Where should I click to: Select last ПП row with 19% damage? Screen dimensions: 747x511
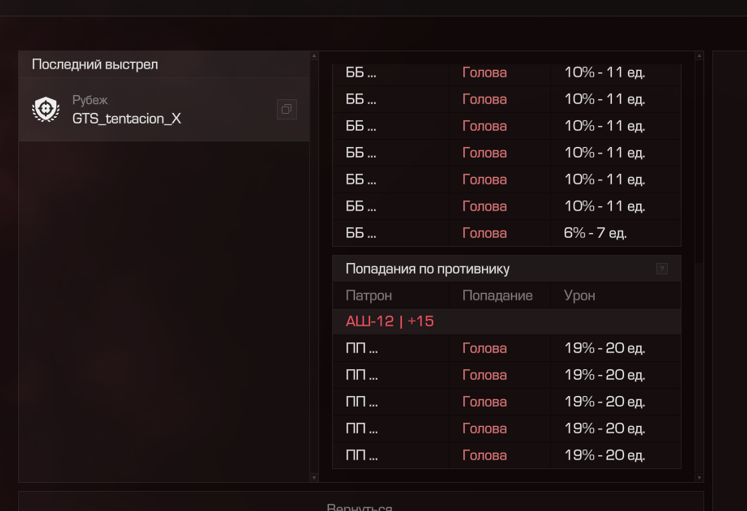[506, 455]
